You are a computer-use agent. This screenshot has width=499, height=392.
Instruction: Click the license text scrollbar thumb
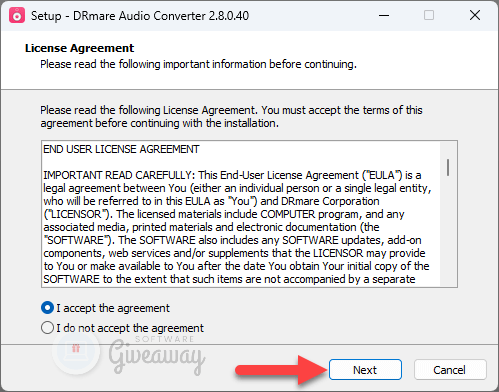click(448, 167)
